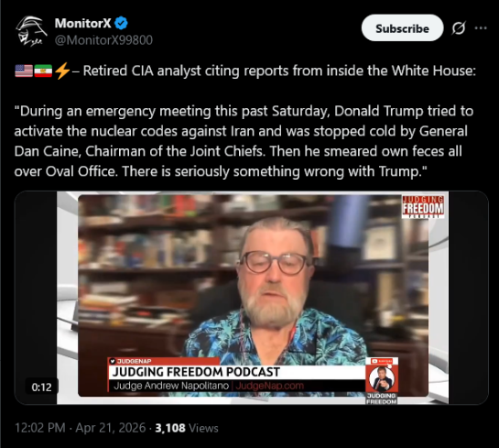Click the 0:12 video duration badge
This screenshot has height=448, width=499.
pos(41,388)
